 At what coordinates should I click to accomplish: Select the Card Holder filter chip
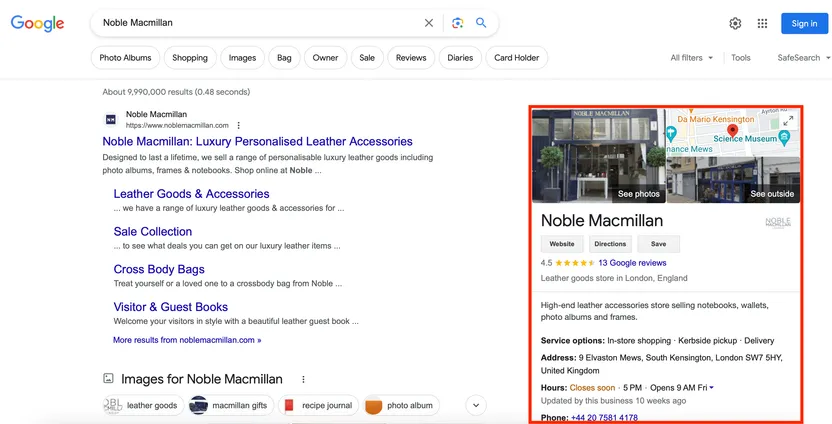(517, 58)
